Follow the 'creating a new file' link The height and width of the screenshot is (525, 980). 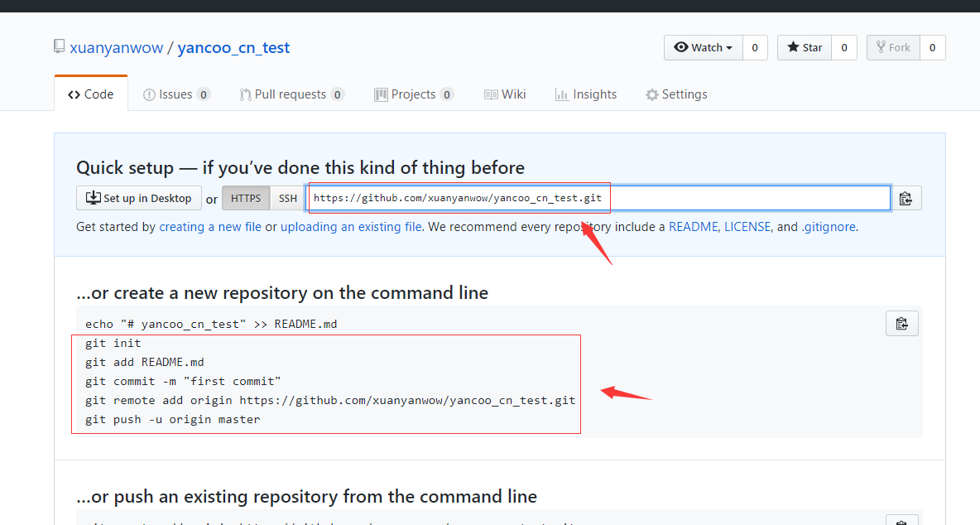[x=210, y=227]
